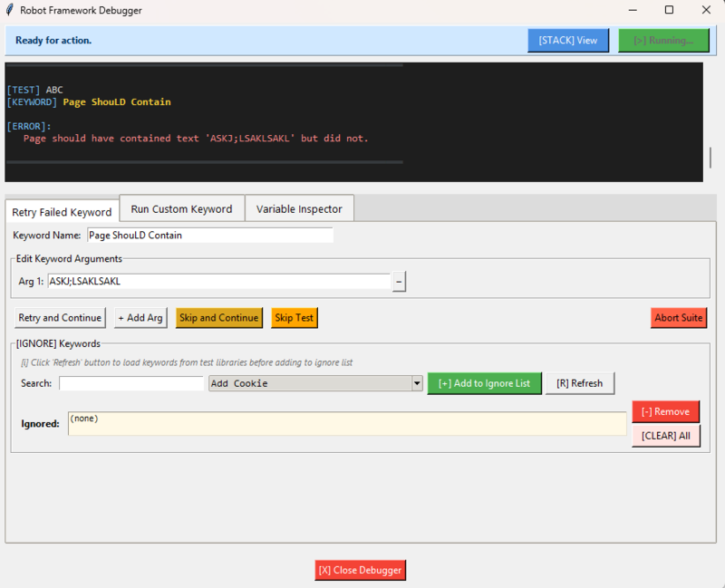725x588 pixels.
Task: Click the [R] Refresh button
Action: click(x=580, y=383)
